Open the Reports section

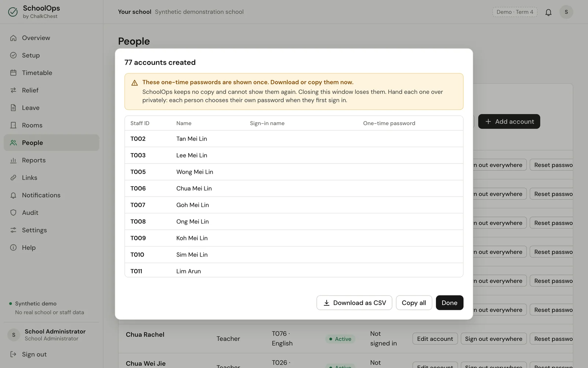click(x=51, y=160)
